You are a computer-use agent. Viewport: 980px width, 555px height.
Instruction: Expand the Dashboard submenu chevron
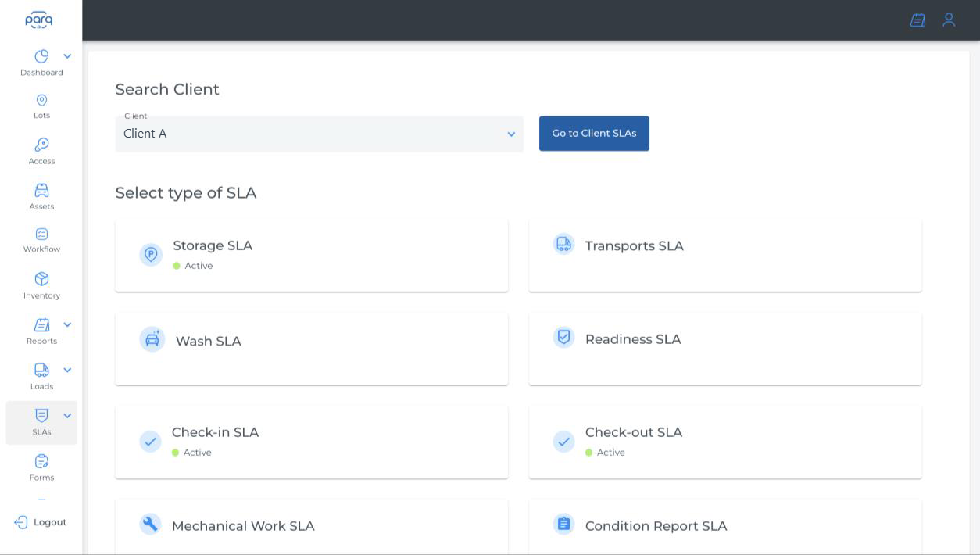pos(67,56)
